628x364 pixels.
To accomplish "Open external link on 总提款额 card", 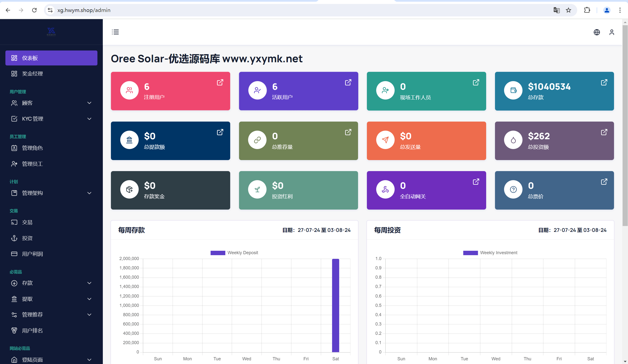I will pos(220,132).
